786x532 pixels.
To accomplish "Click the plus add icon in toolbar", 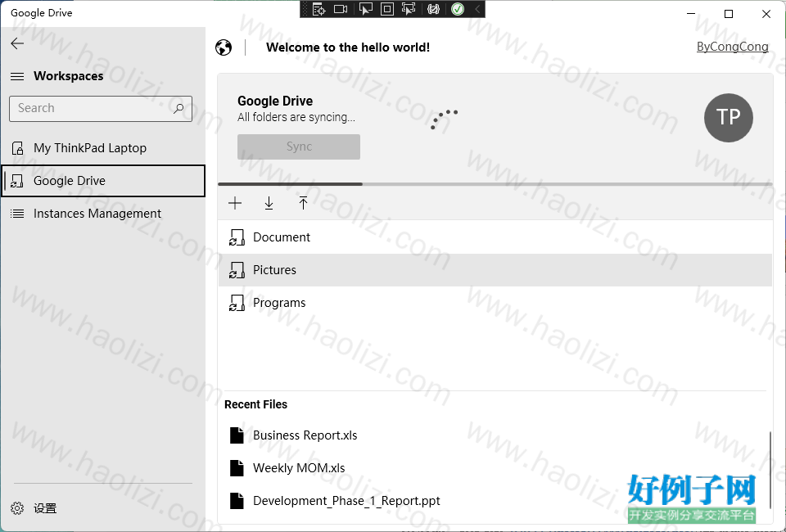I will 235,203.
